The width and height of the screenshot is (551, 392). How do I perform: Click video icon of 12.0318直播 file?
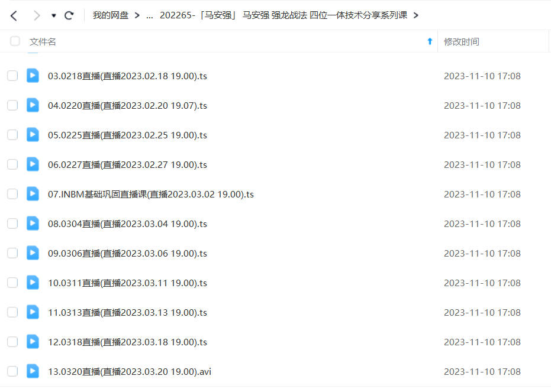[x=33, y=341]
